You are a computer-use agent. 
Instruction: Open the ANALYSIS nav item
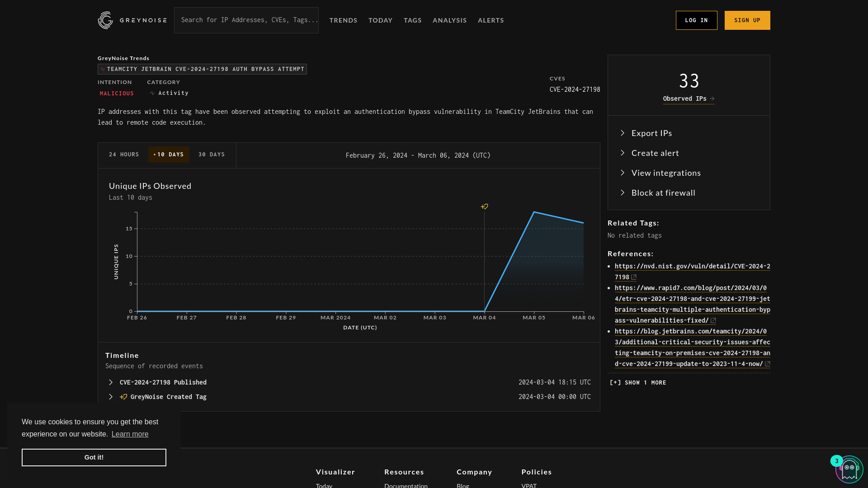click(x=449, y=20)
